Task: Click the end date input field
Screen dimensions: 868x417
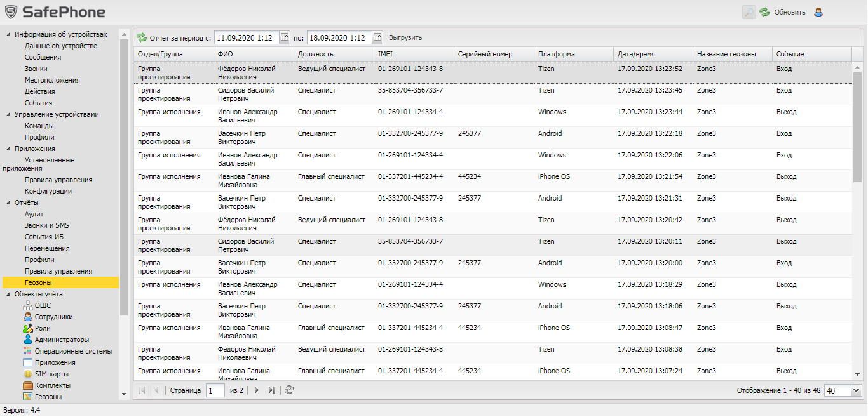Action: click(339, 37)
